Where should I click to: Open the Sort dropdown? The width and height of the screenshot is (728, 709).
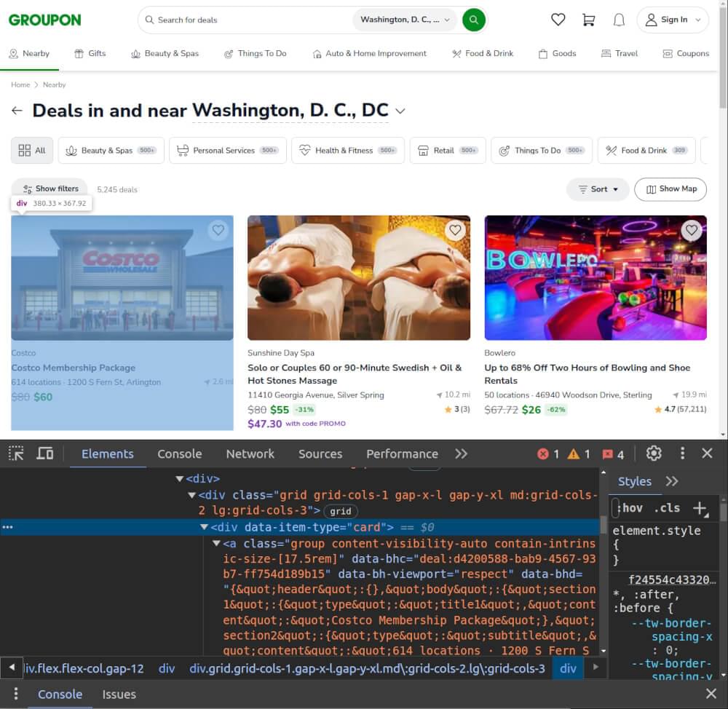point(598,189)
